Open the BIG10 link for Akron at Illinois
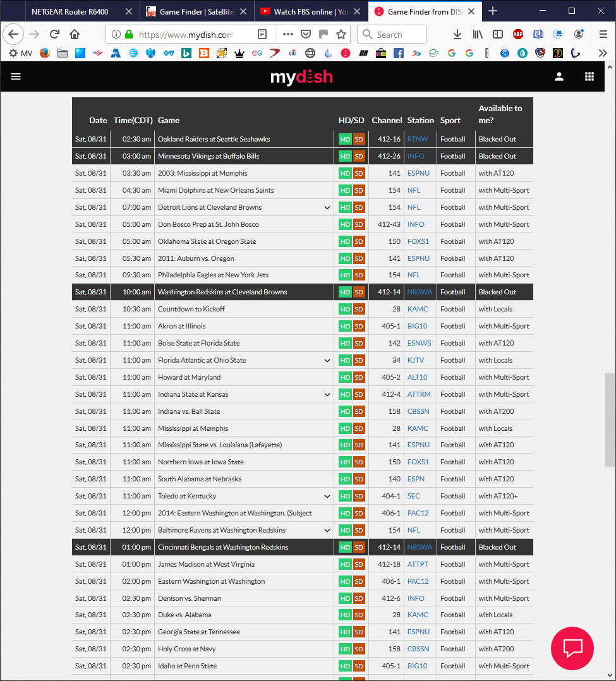616x681 pixels. (417, 326)
